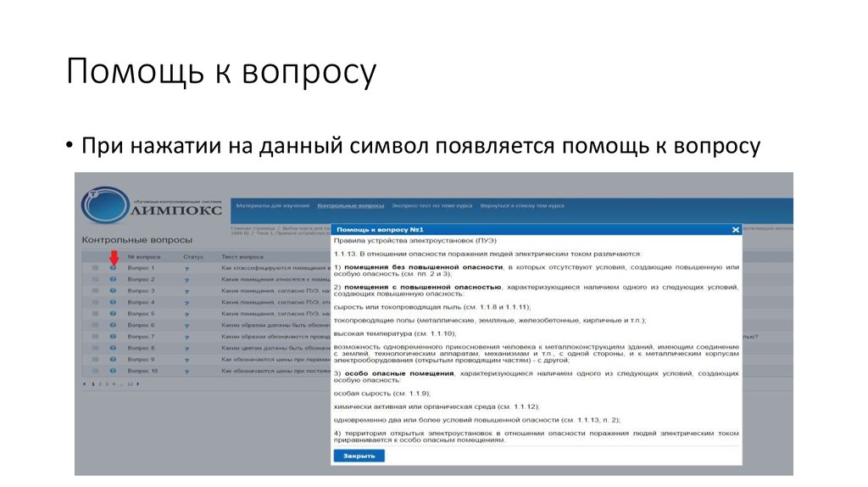This screenshot has height=487, width=868.
Task: Click the status icon of Вопрос 2
Action: [186, 280]
